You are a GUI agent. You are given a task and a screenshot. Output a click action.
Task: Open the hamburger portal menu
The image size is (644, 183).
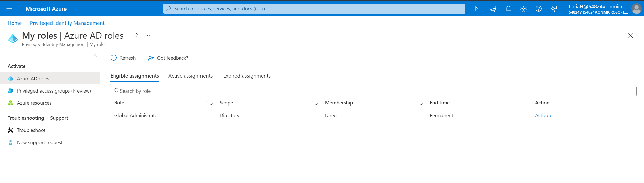[x=9, y=9]
